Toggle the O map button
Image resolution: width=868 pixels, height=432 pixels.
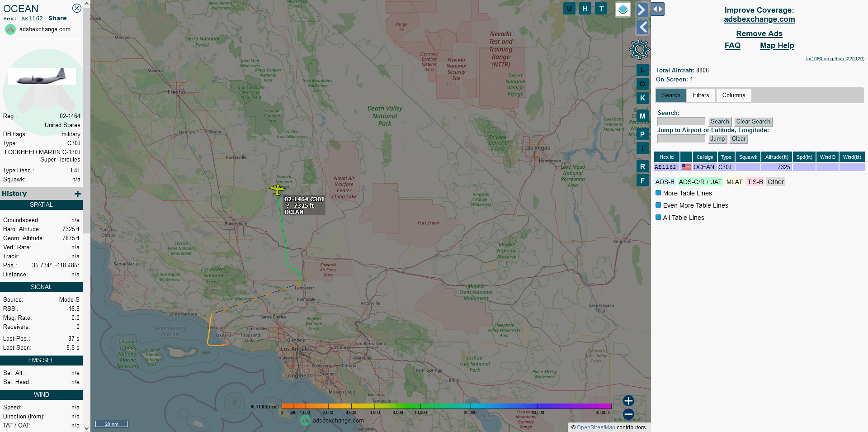coord(642,84)
